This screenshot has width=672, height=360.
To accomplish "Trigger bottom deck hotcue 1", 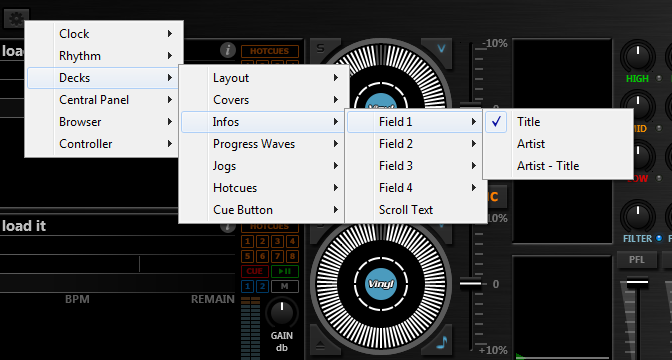I will tap(248, 241).
